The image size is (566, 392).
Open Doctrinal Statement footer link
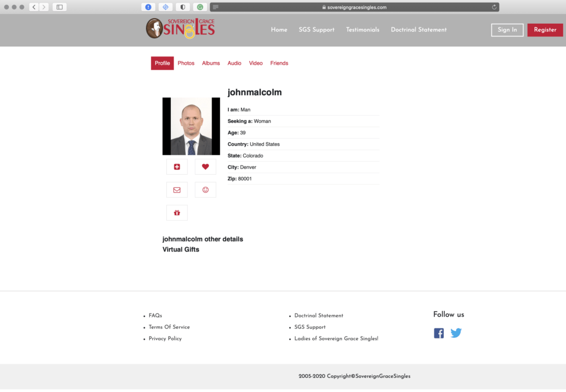[x=319, y=316]
